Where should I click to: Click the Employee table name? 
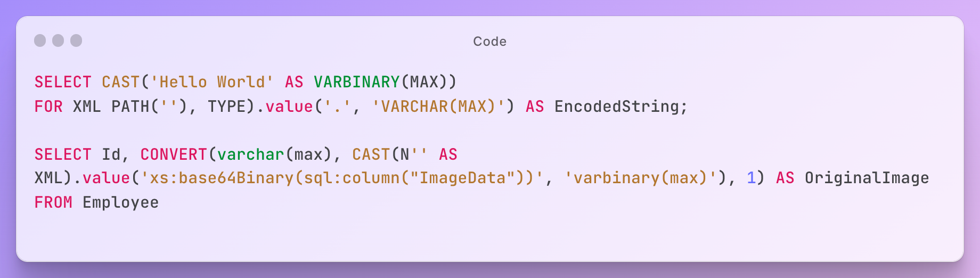coord(120,202)
